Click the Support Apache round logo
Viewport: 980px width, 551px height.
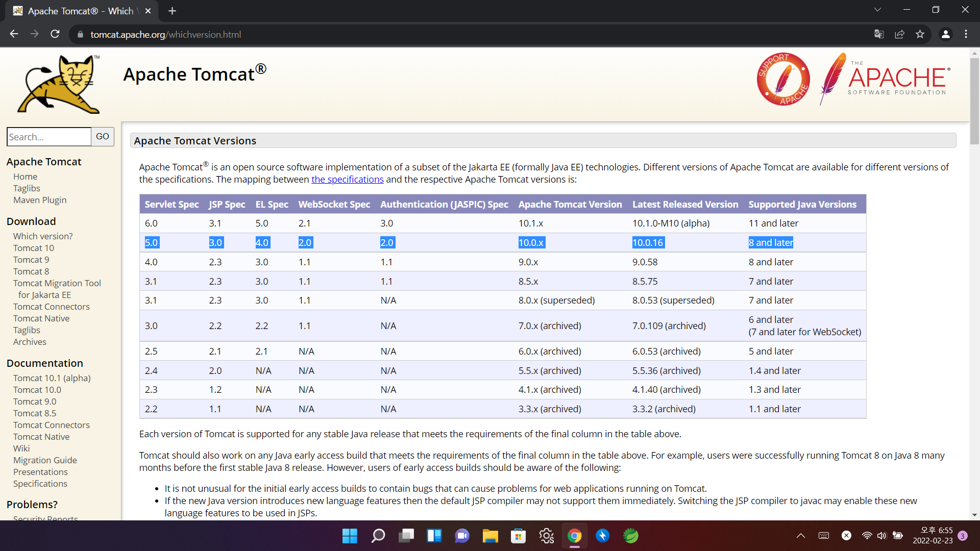(x=783, y=80)
